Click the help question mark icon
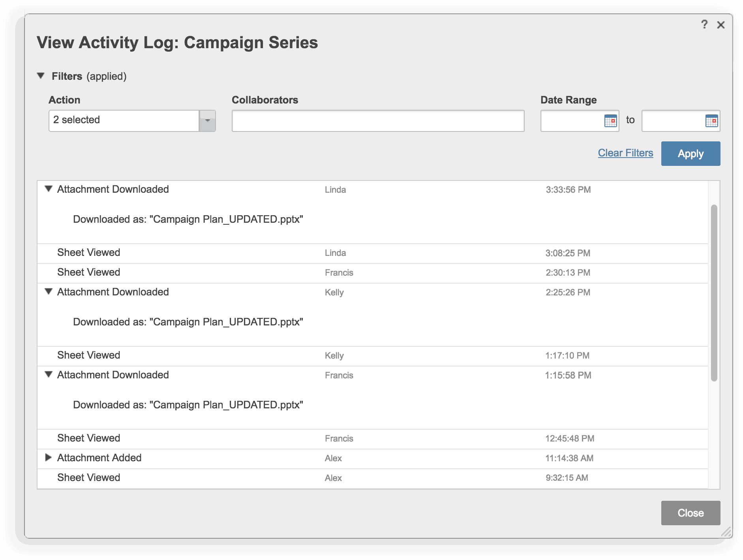Screen dimensions: 743x560 point(704,25)
